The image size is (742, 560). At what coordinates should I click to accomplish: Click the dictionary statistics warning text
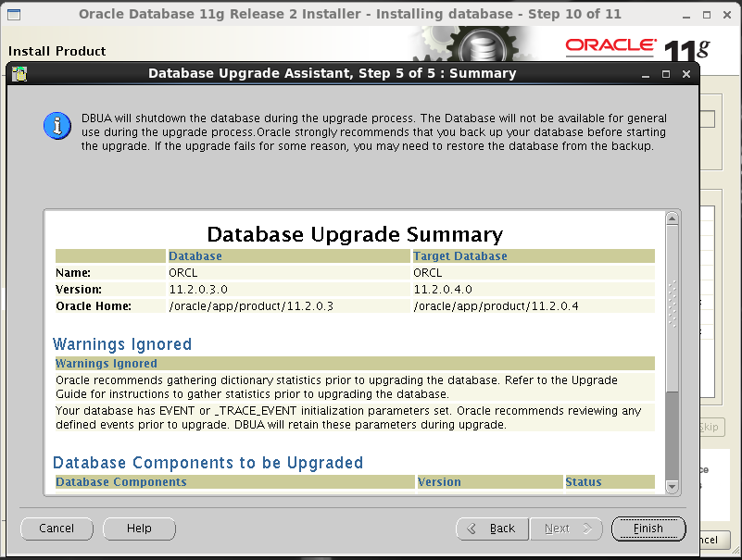[x=336, y=387]
